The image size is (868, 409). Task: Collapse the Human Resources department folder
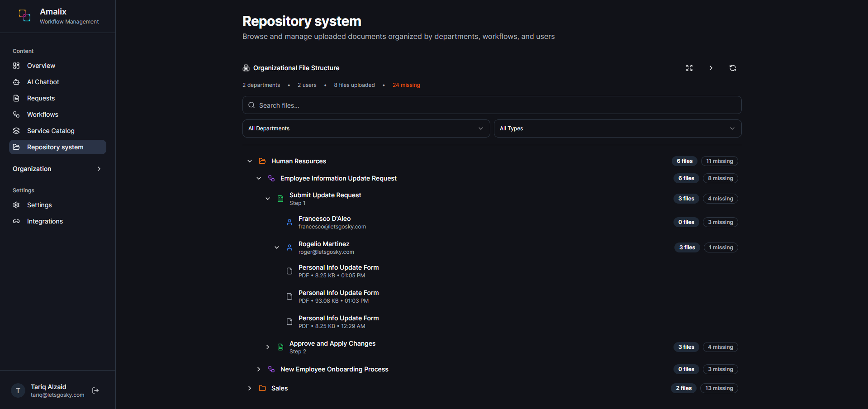(250, 161)
